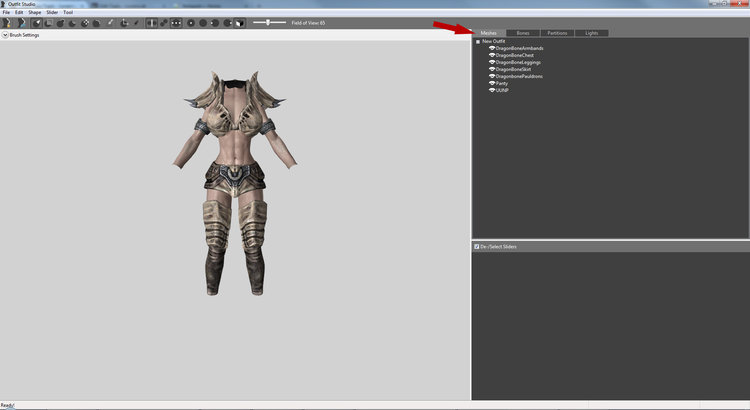Enable the Transform axes tool icon
The width and height of the screenshot is (750, 410).
tap(124, 23)
